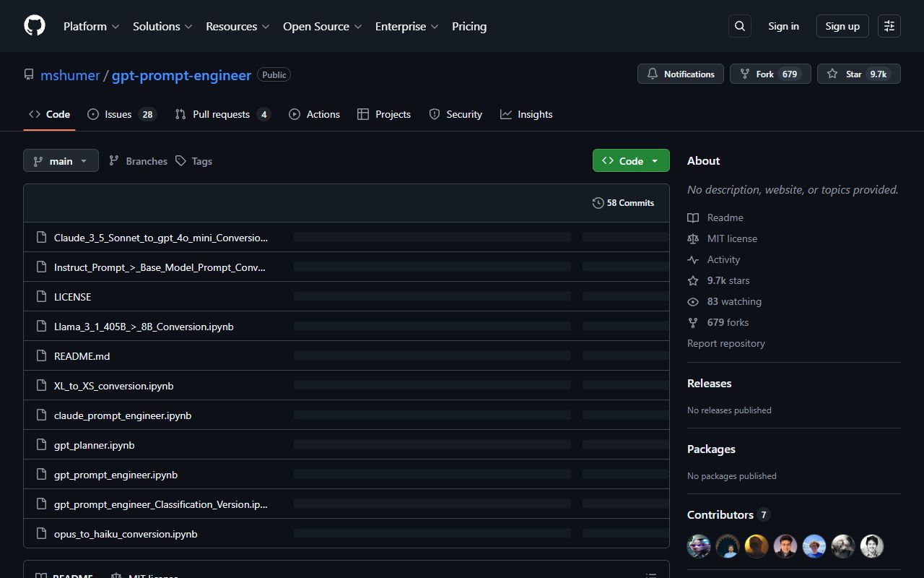Click the first contributor avatar
Image resolution: width=924 pixels, height=578 pixels.
pos(699,546)
